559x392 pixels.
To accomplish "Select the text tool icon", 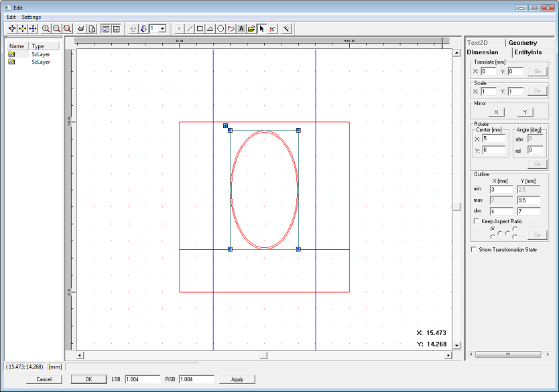I will click(x=241, y=29).
